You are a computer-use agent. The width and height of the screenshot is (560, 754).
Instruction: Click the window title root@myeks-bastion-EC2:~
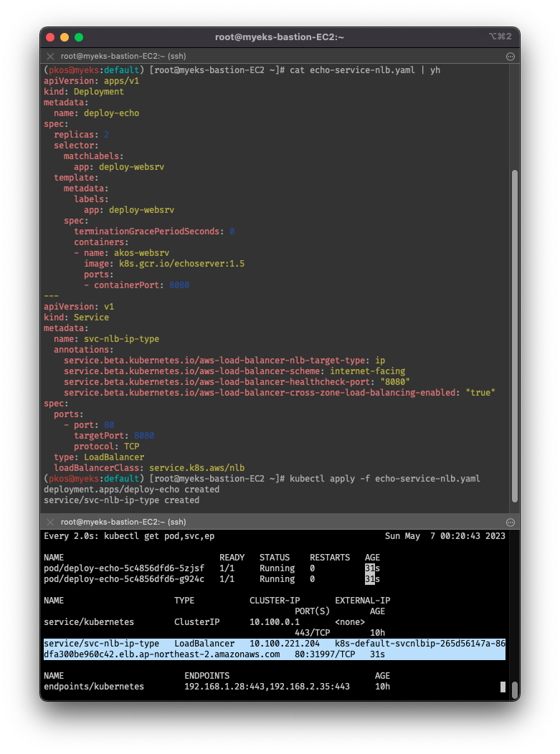[280, 37]
